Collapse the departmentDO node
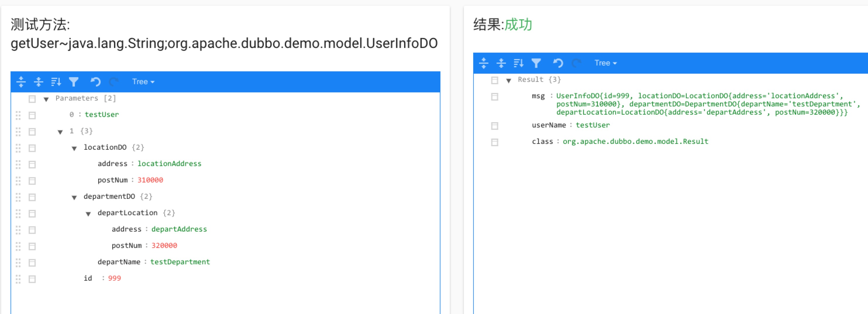 click(74, 197)
